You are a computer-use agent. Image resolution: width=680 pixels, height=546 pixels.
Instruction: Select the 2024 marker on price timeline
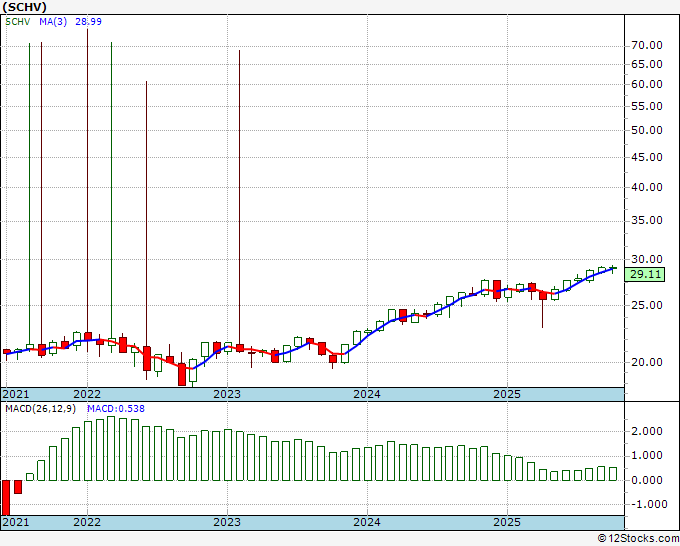pyautogui.click(x=367, y=394)
